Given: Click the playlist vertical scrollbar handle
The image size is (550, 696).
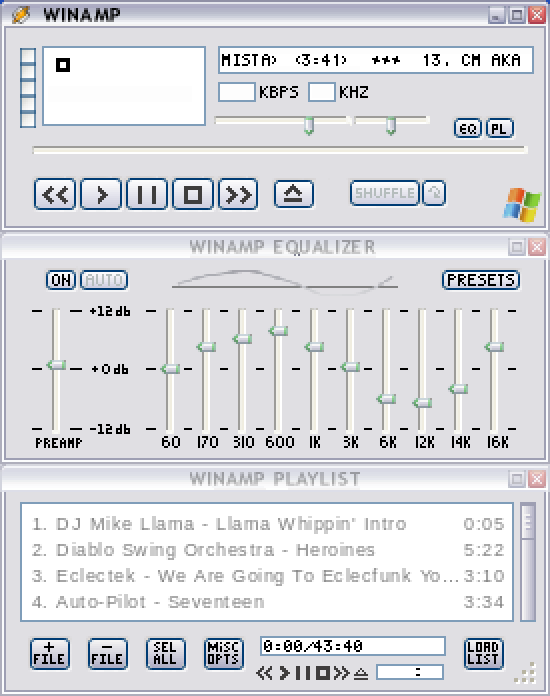Looking at the screenshot, I should [528, 522].
